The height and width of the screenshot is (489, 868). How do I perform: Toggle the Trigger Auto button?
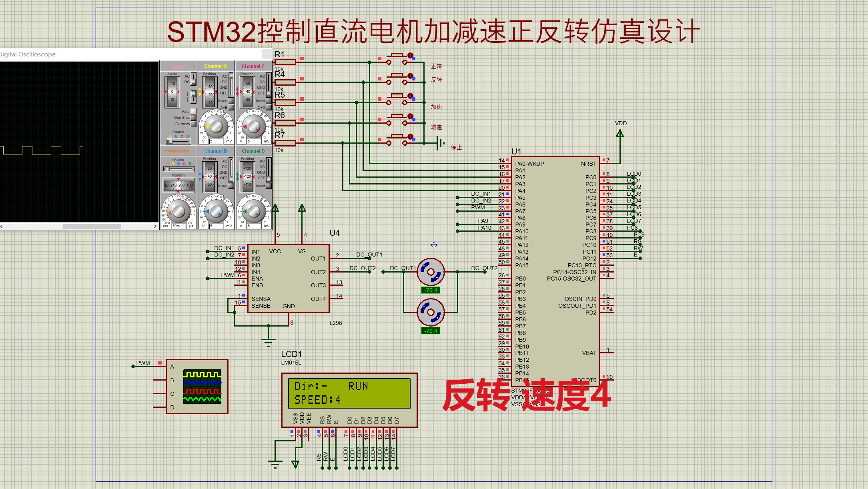193,111
